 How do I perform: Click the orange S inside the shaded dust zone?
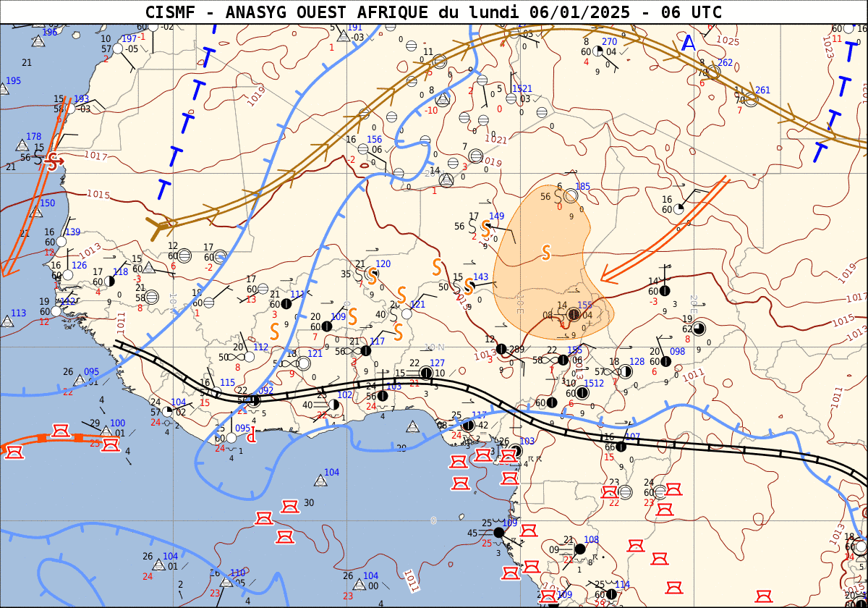click(x=546, y=253)
